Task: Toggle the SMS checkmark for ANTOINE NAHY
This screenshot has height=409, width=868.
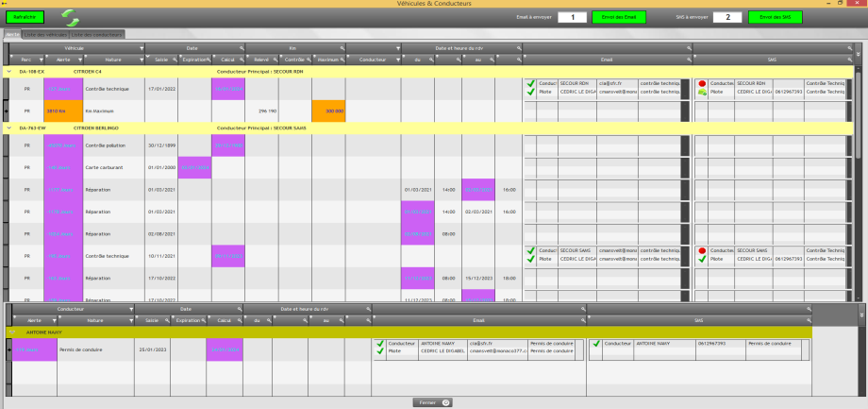Action: [595, 344]
